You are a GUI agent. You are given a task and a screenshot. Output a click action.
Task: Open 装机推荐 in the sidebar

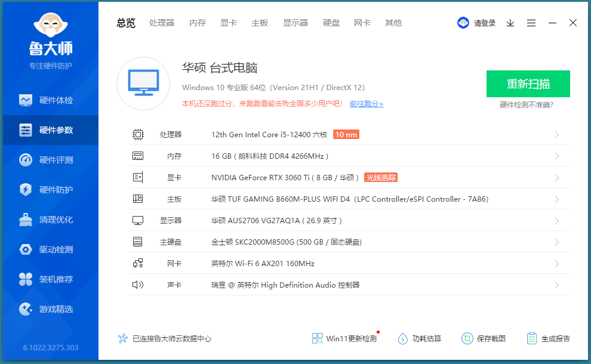coord(51,279)
